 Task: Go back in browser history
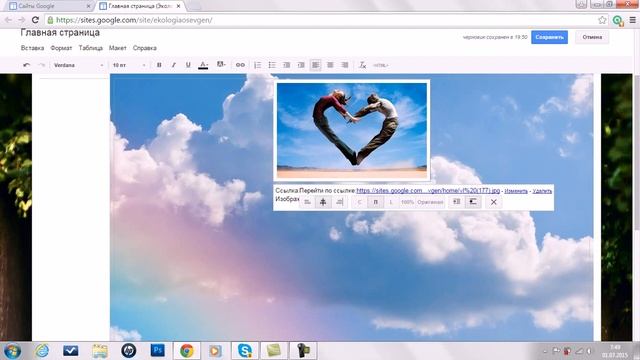[x=8, y=20]
